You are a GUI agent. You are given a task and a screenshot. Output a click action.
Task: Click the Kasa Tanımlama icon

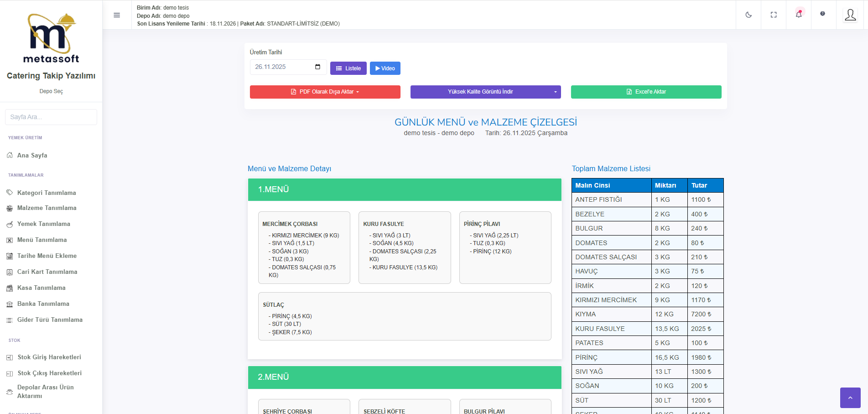coord(10,288)
